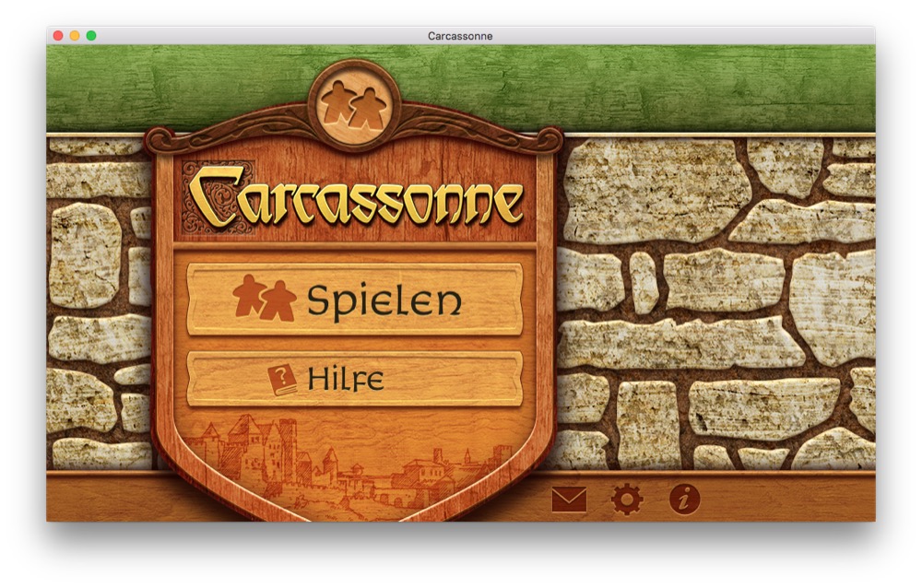Click the two meeples icon beside Spielen
The height and width of the screenshot is (588, 922).
pos(264,299)
